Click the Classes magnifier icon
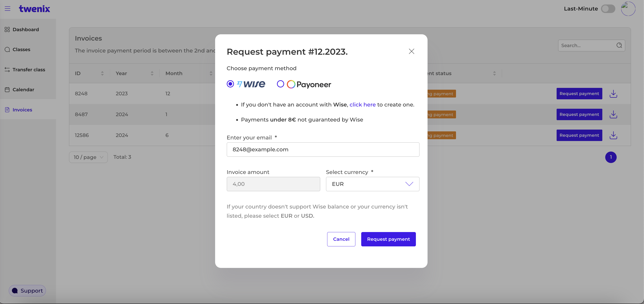This screenshot has width=644, height=304. click(7, 49)
